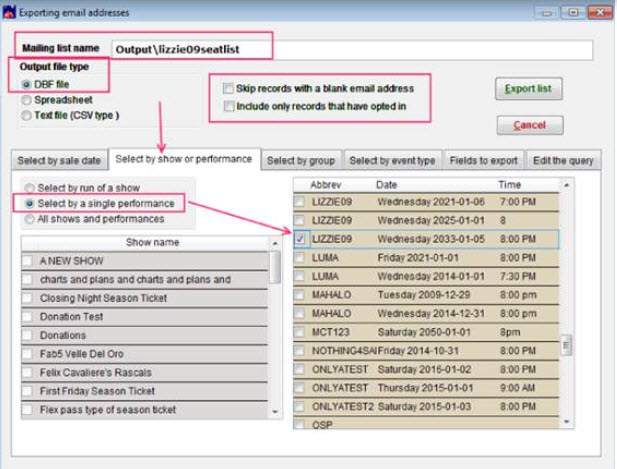Click the performance list scrollbar thumb
Viewport: 617px width, 469px height.
566,345
